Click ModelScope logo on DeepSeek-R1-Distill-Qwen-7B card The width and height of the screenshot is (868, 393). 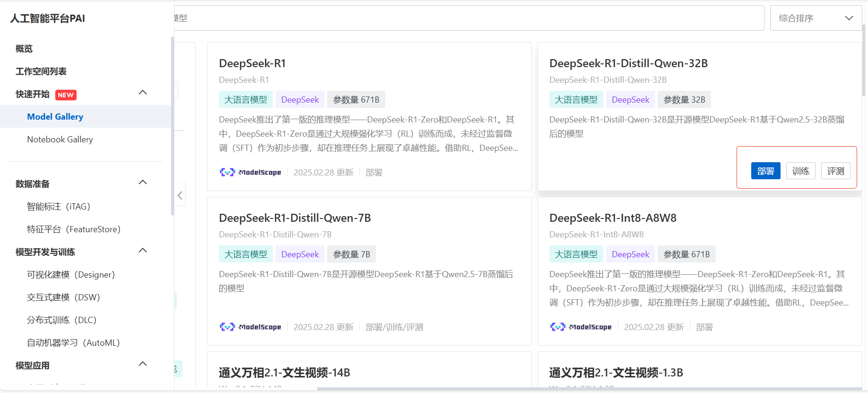click(x=251, y=327)
